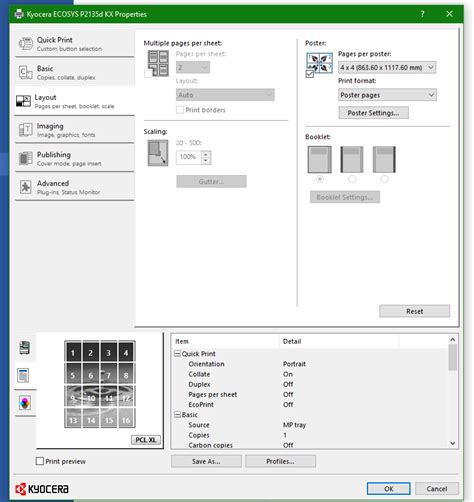The width and height of the screenshot is (474, 502).
Task: Open the Pages per sheet dropdown
Action: point(193,68)
